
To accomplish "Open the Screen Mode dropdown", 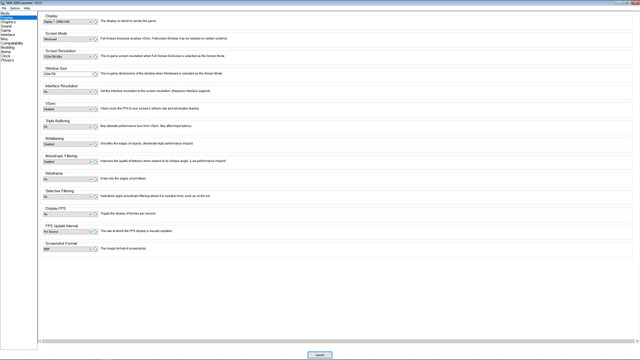I will tap(68, 39).
